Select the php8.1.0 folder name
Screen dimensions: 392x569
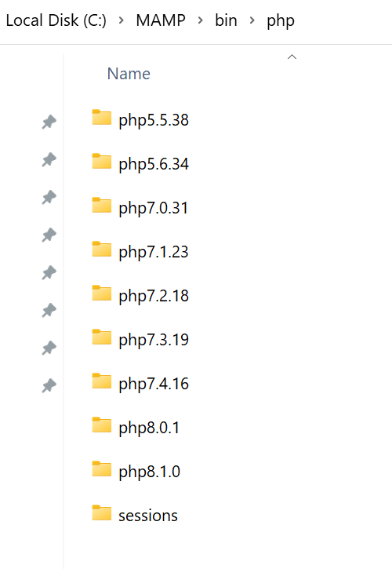pos(150,472)
